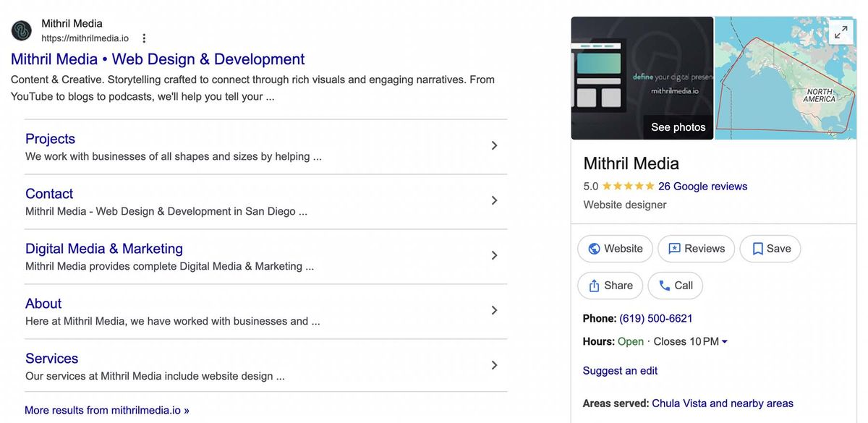This screenshot has height=423, width=868.
Task: Click Suggest an edit
Action: pos(619,370)
